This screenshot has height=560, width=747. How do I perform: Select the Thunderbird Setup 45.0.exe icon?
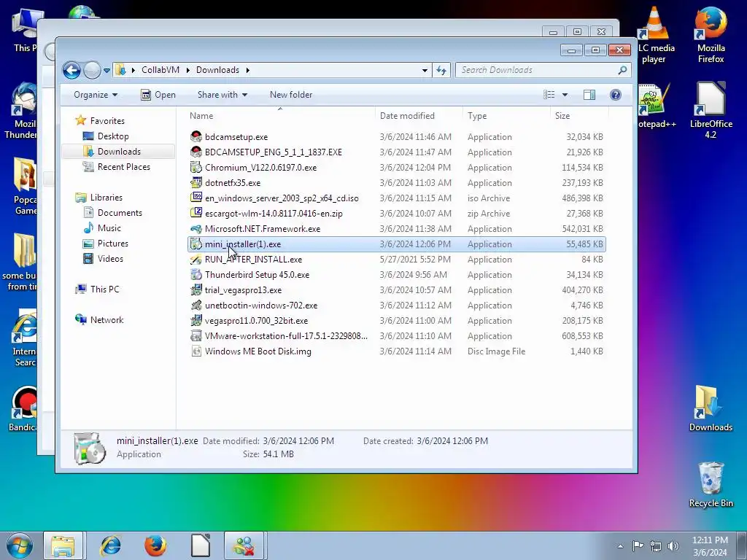pos(196,274)
